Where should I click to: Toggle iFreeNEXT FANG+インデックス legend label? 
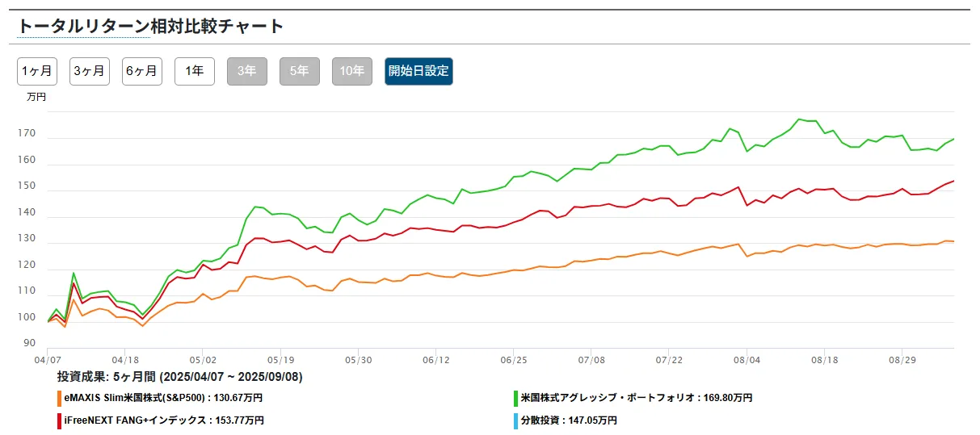point(164,420)
